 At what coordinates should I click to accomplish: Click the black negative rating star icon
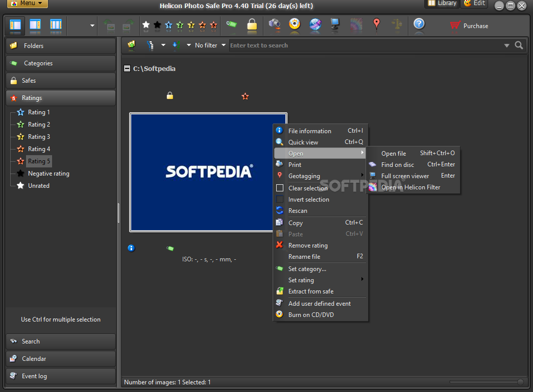click(157, 25)
